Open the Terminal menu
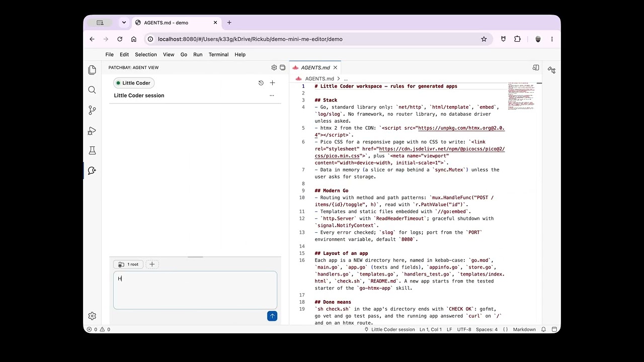 pos(218,54)
